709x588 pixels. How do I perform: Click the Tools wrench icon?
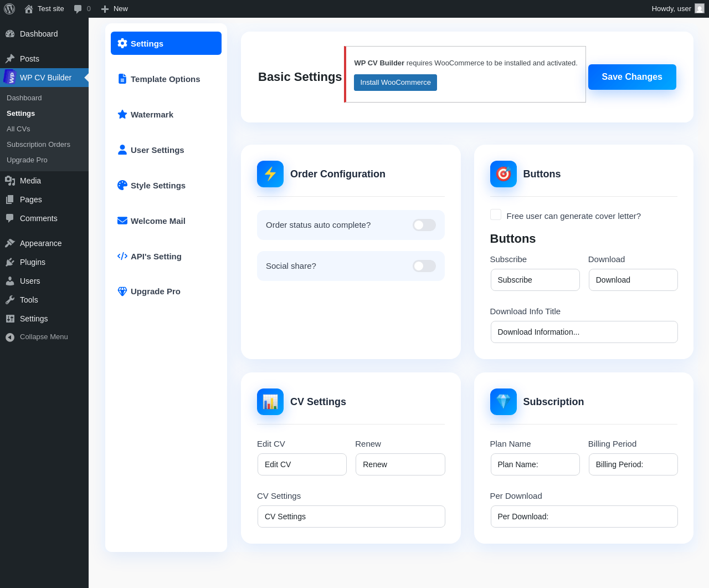point(10,300)
